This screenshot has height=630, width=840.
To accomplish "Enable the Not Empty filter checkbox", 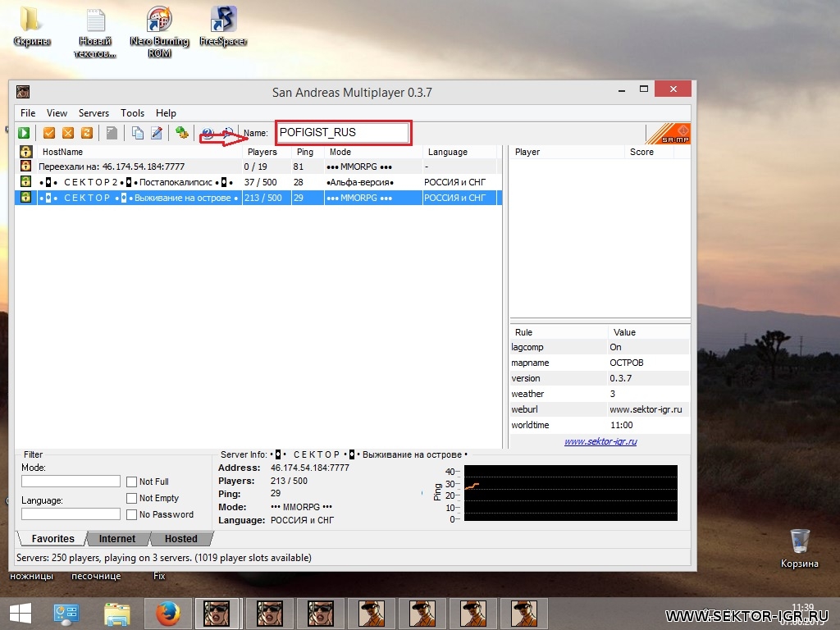I will 132,498.
